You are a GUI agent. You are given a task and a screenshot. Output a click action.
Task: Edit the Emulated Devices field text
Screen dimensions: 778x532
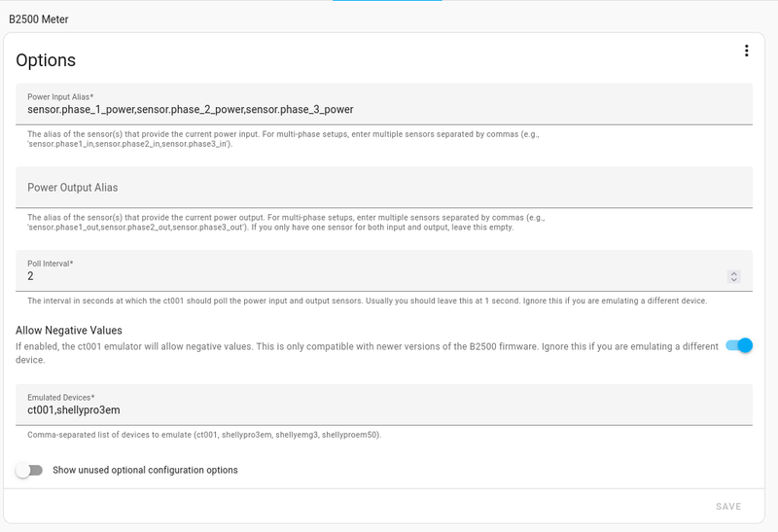tap(383, 405)
